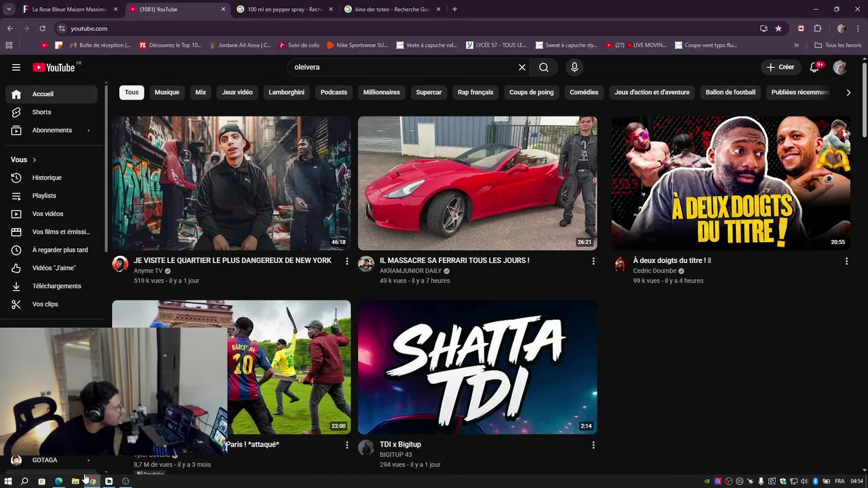Open the YouTube hamburger guide menu
Screen dimensions: 868x488
(x=16, y=67)
